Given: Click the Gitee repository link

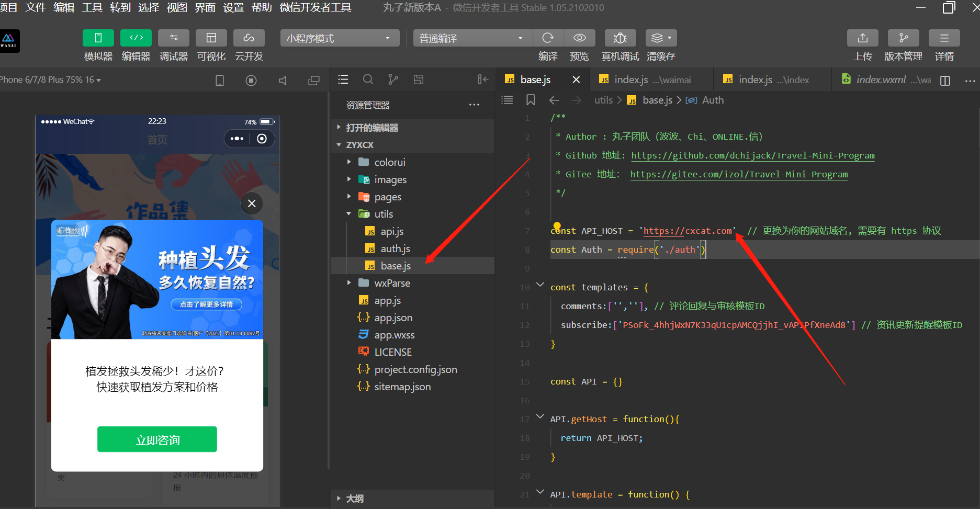Looking at the screenshot, I should (739, 174).
